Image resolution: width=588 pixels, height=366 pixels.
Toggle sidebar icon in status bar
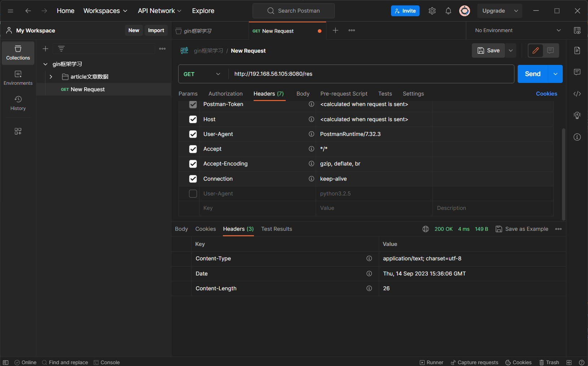[x=6, y=362]
